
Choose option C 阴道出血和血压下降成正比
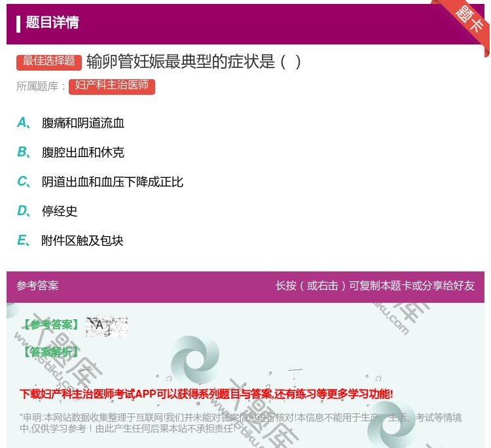point(100,182)
